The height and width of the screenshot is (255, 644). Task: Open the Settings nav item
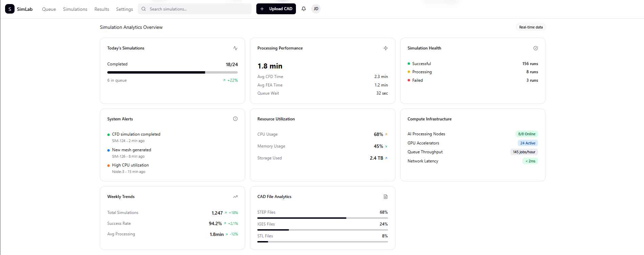pos(124,9)
